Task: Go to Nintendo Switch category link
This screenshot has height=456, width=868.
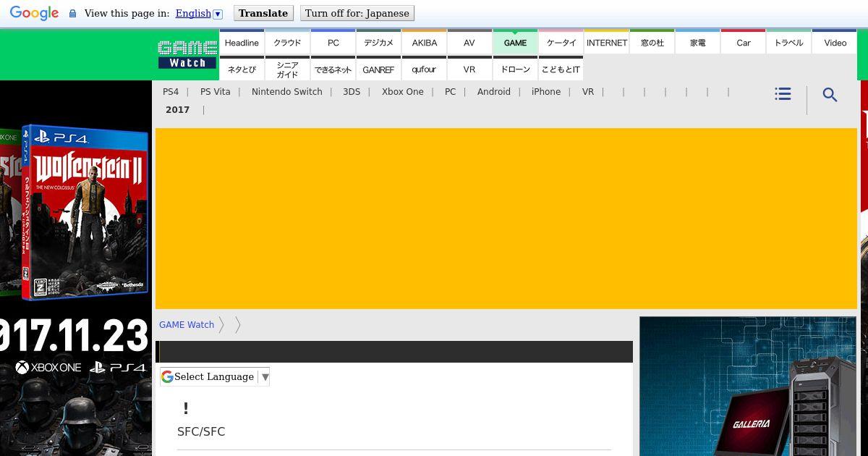Action: click(x=287, y=92)
